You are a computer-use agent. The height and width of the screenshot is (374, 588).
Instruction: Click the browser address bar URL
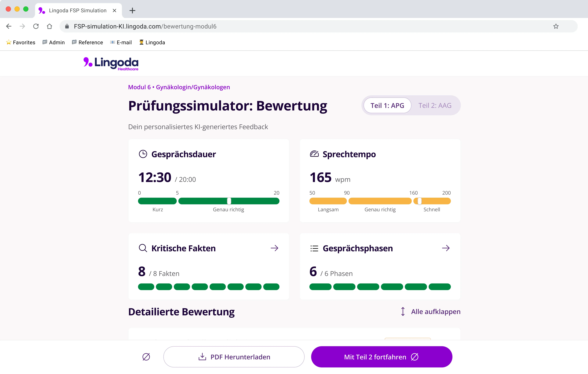pyautogui.click(x=145, y=26)
